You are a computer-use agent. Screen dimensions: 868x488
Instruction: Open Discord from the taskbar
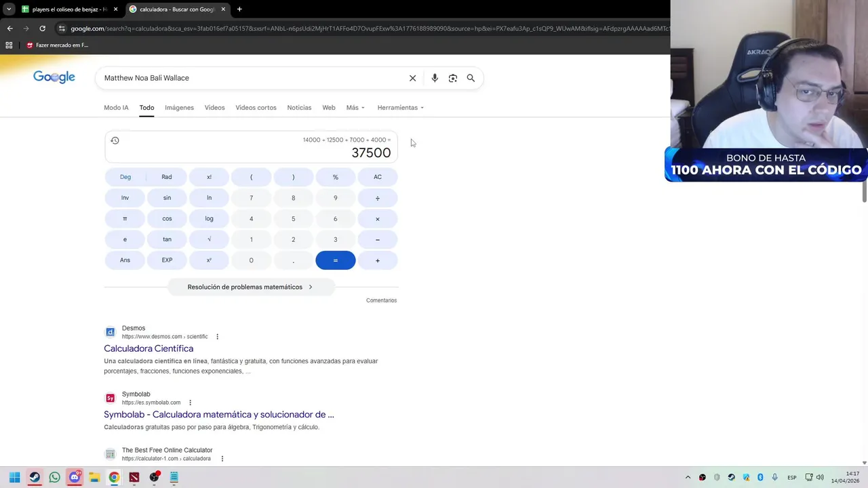coord(75,477)
